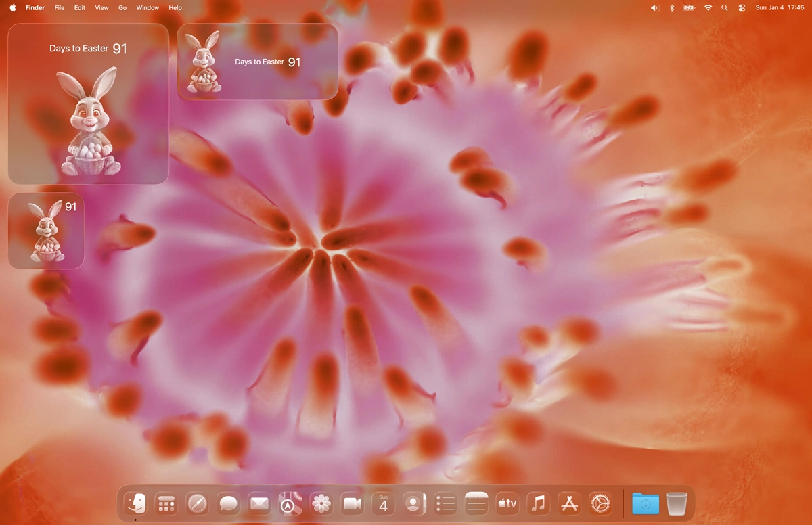
Task: Open Safari from the Dock
Action: click(197, 503)
